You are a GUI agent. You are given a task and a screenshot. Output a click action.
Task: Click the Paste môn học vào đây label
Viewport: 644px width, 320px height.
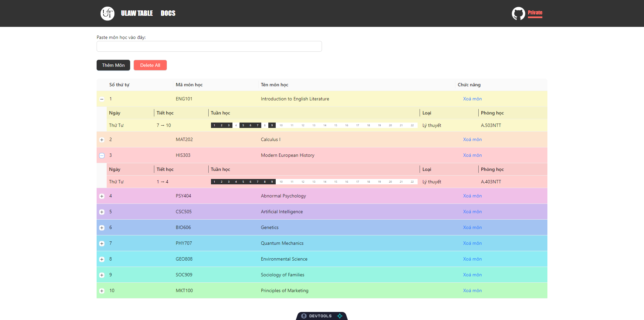coord(121,37)
